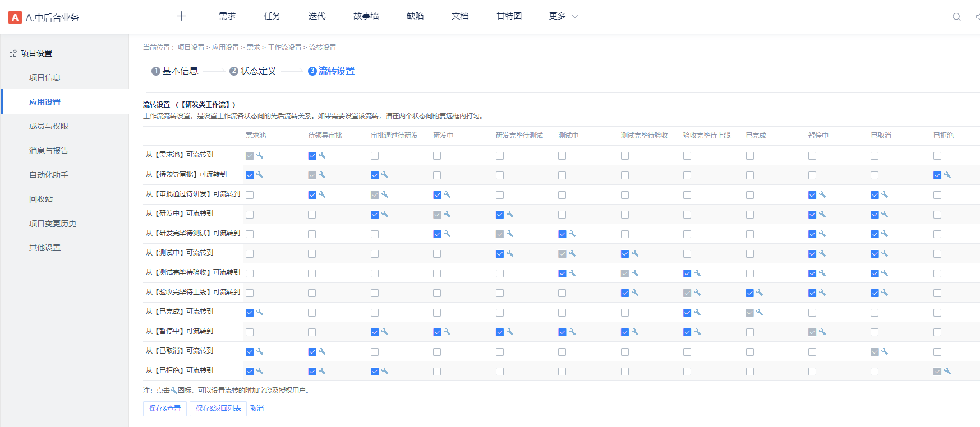This screenshot has width=980, height=427.
Task: Click the 项目设置 sidebar header
Action: (31, 53)
